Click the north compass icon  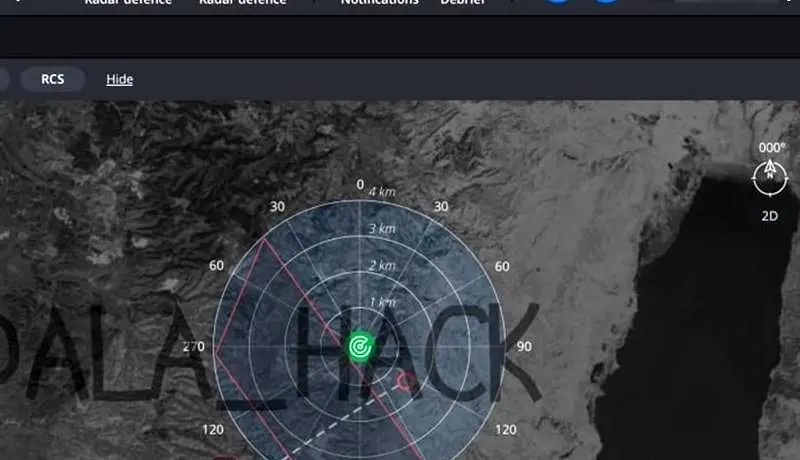point(770,177)
